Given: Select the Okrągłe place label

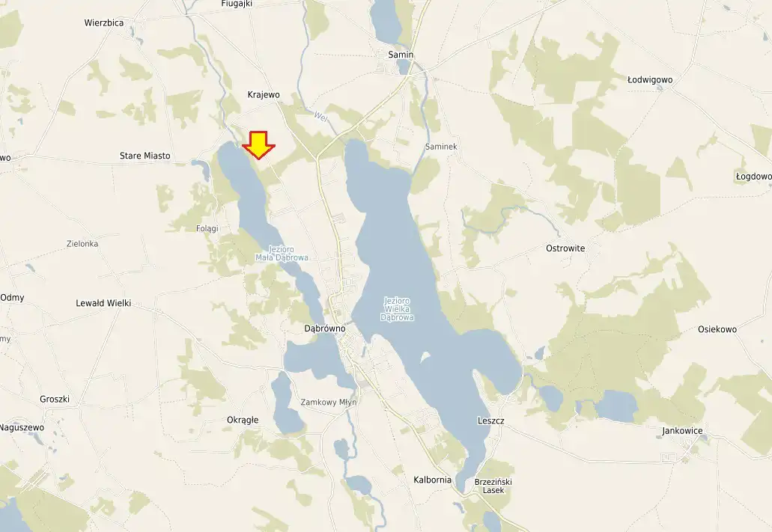Looking at the screenshot, I should tap(243, 420).
